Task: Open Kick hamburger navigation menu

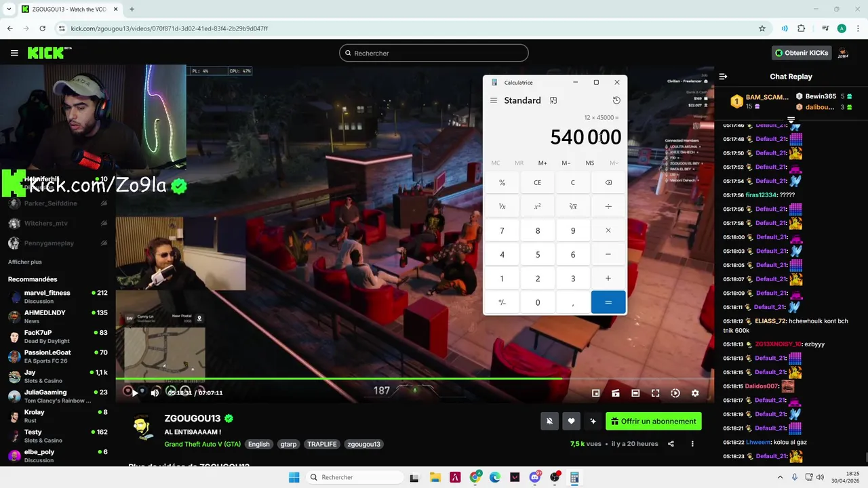Action: click(x=14, y=53)
